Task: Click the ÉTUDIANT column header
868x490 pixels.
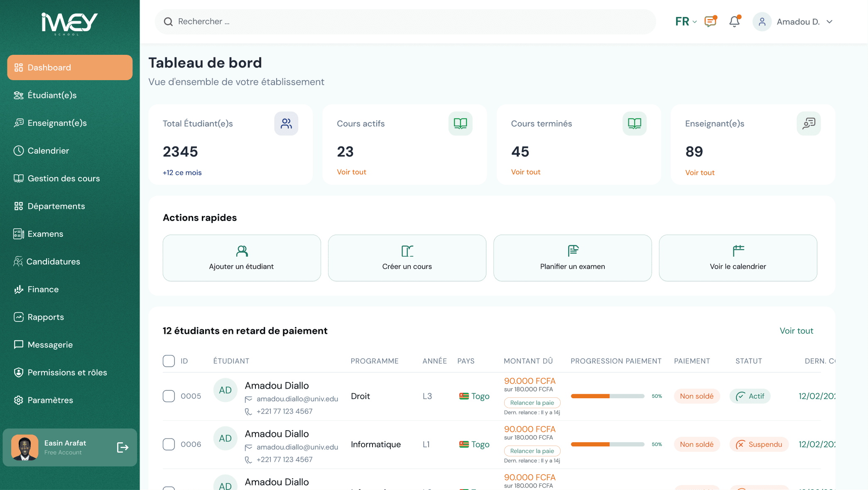Action: [x=231, y=361]
